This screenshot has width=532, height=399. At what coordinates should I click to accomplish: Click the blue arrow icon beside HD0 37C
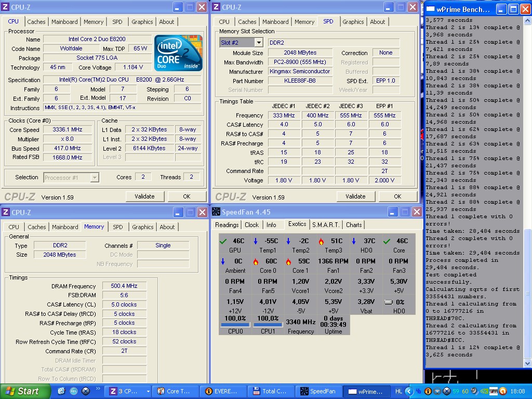click(x=353, y=241)
